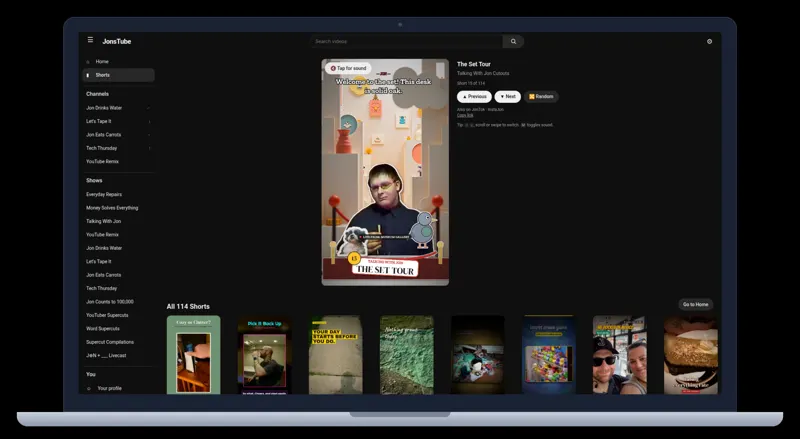Open the Jon Counts to 100,000 show
This screenshot has width=800, height=439.
pyautogui.click(x=110, y=302)
